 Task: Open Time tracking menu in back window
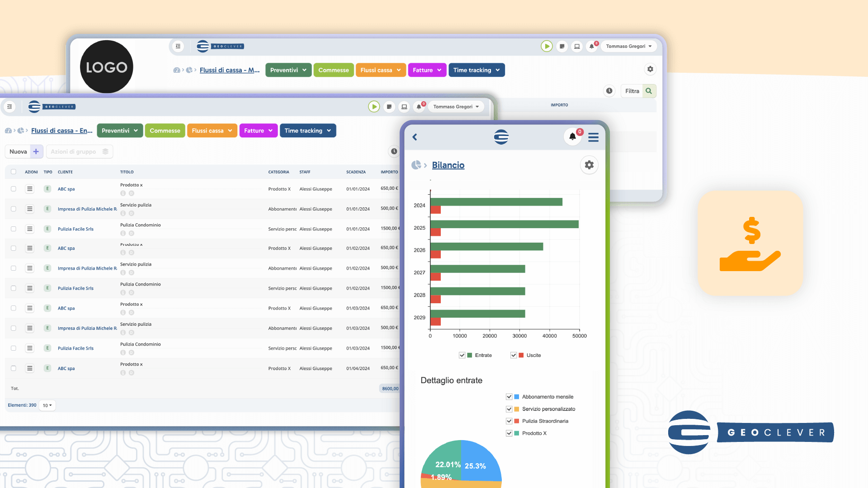[476, 70]
